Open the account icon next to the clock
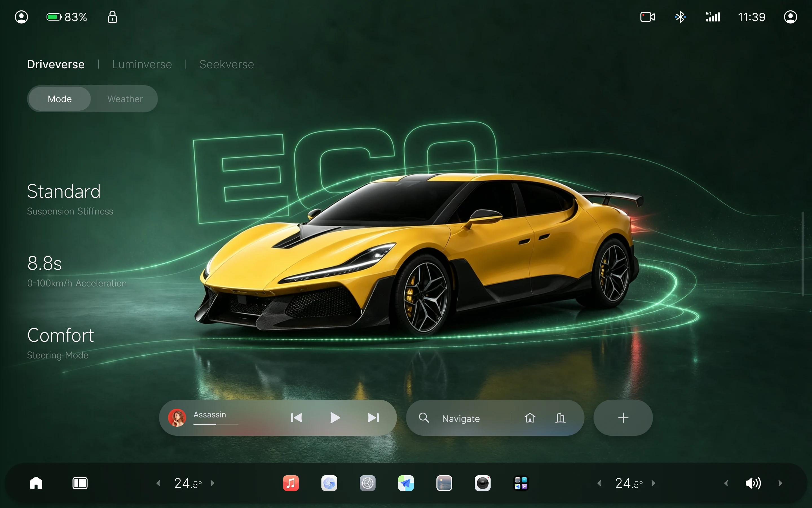 point(791,17)
